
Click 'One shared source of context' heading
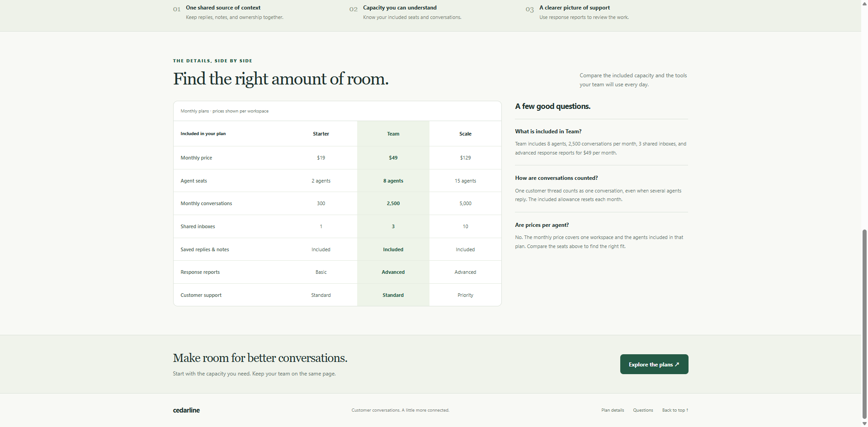point(223,8)
